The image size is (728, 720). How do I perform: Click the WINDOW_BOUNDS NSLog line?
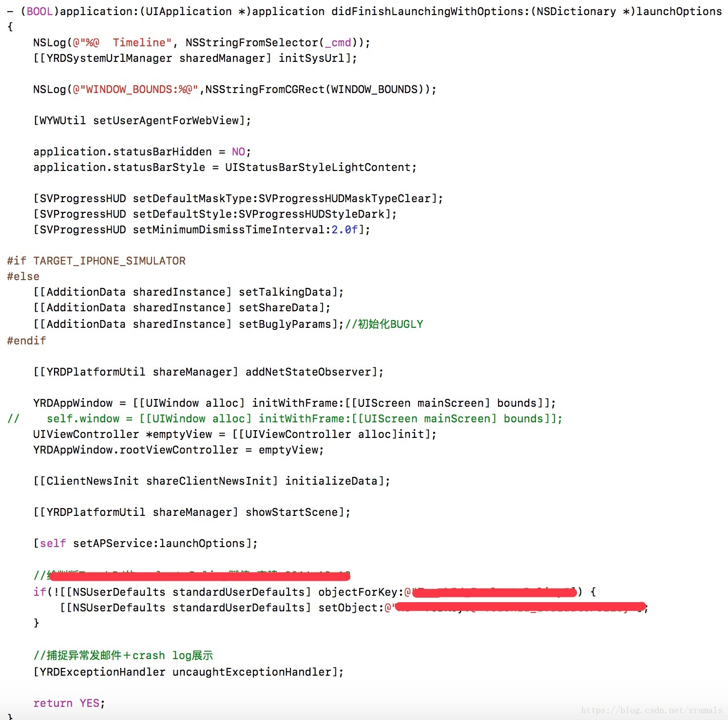(x=234, y=90)
